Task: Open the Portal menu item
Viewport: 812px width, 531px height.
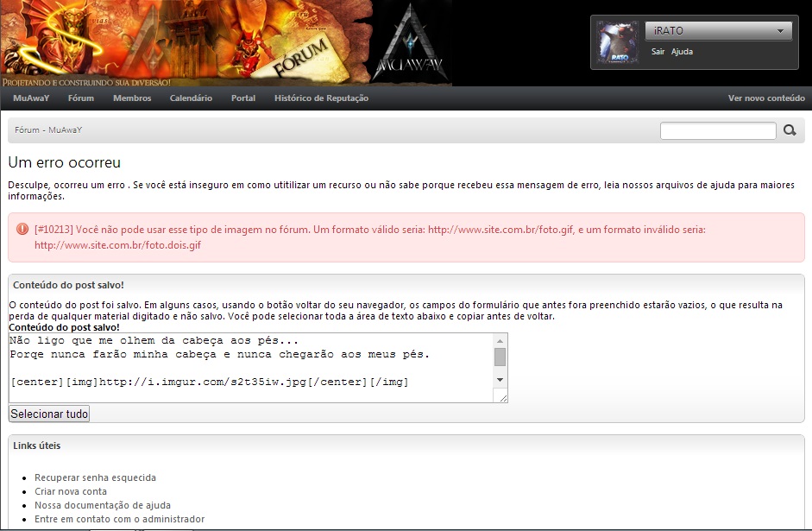Action: point(243,98)
